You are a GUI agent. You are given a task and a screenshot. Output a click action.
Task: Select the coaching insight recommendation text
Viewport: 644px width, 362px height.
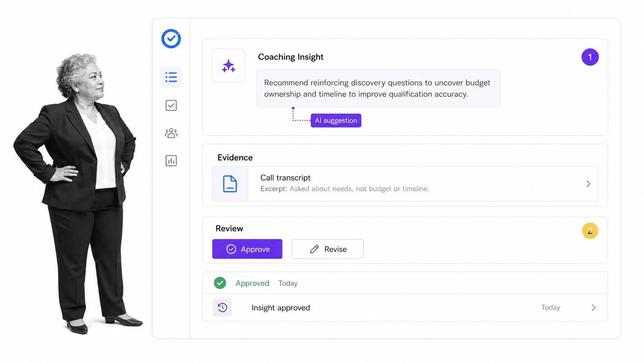[377, 88]
